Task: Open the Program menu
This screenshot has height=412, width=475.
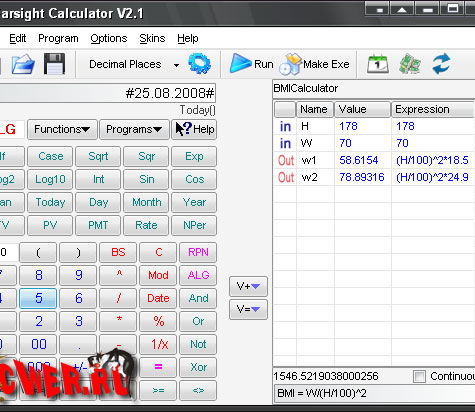Action: [58, 38]
